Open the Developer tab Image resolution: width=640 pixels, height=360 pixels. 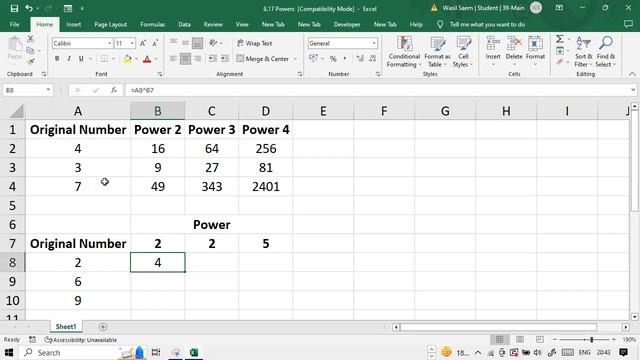tap(347, 24)
